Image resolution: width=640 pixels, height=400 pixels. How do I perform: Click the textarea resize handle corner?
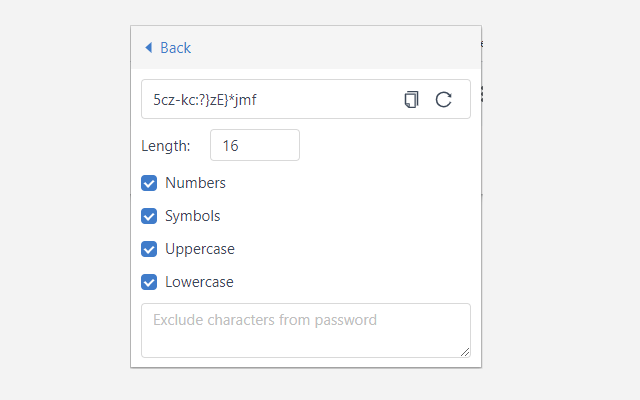point(465,352)
